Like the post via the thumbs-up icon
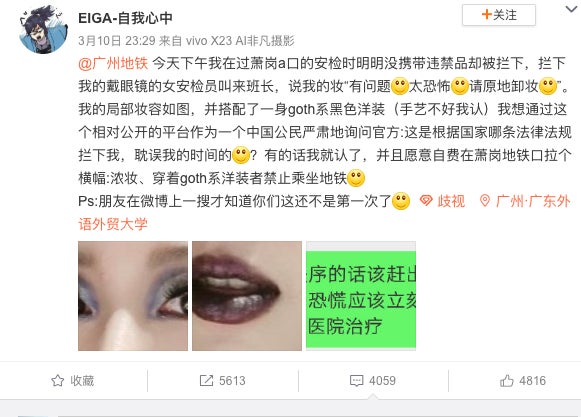 point(507,381)
